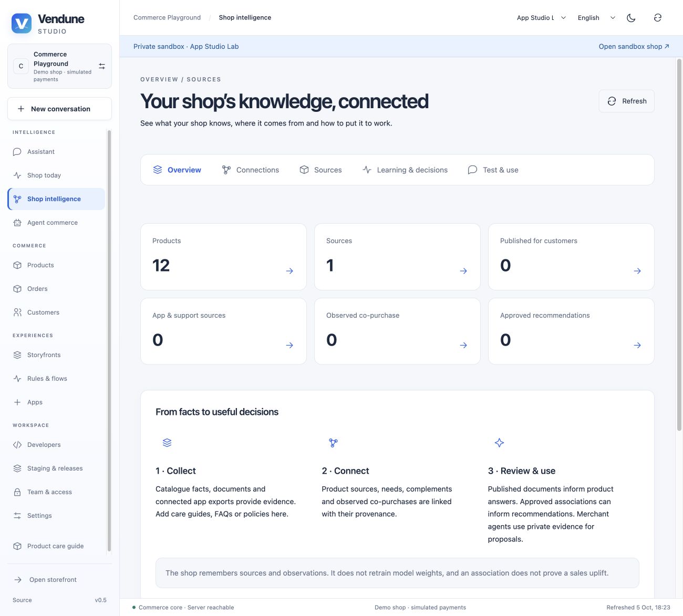Click the sidebar navigation scrollbar
Image resolution: width=683 pixels, height=616 pixels.
(109, 340)
